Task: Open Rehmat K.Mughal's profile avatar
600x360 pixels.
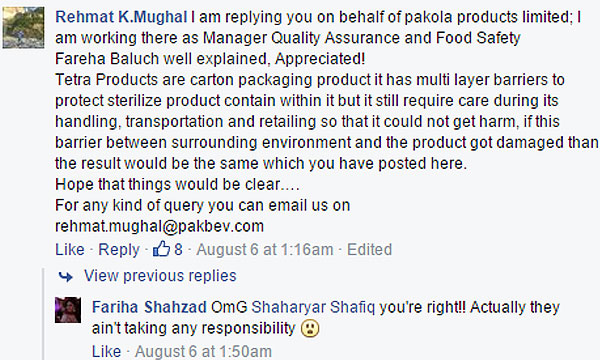Action: tap(23, 28)
